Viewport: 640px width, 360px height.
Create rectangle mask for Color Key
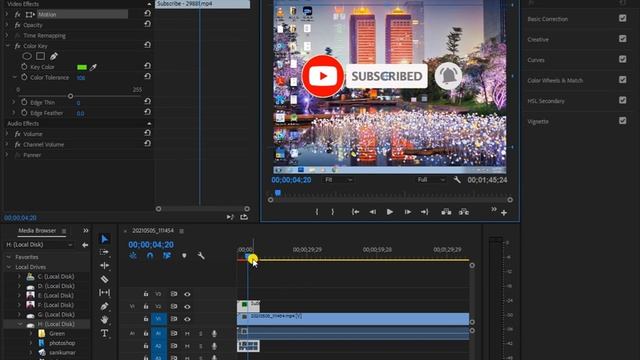click(40, 56)
